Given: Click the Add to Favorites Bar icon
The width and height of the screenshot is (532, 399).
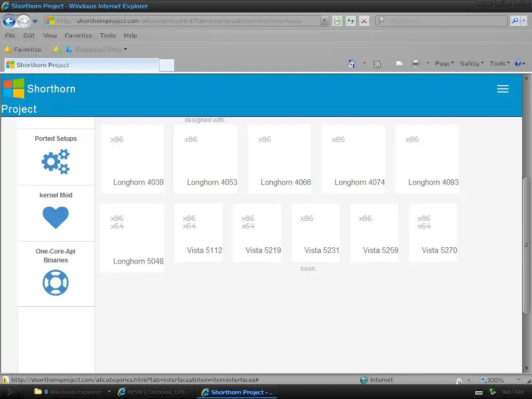Looking at the screenshot, I should pos(57,50).
